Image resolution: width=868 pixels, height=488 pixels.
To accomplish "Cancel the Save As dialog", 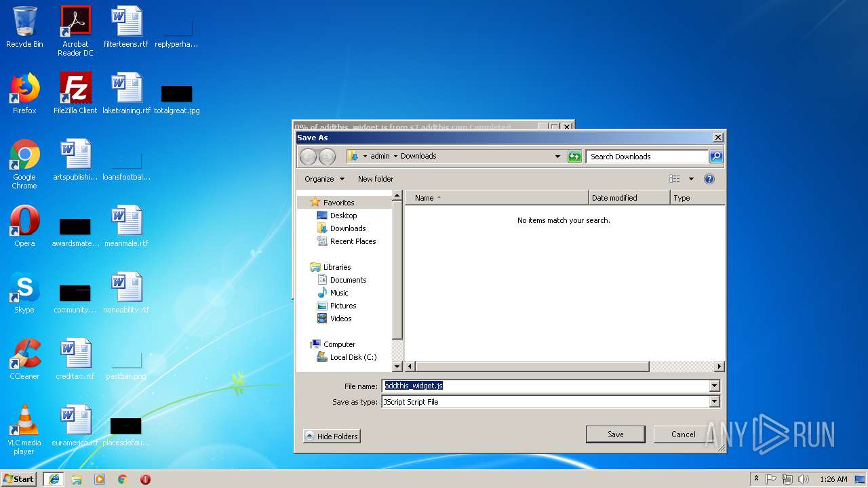I will click(x=683, y=434).
